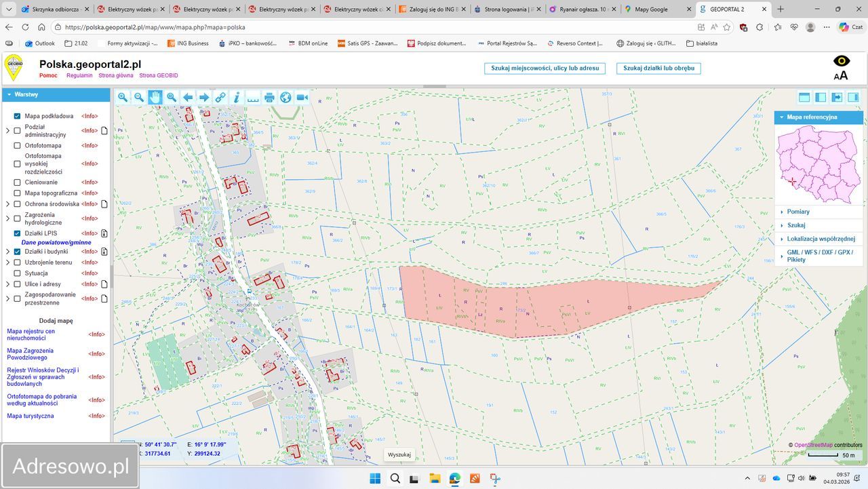Select the info identify tool
This screenshot has width=868, height=489.
[x=237, y=98]
